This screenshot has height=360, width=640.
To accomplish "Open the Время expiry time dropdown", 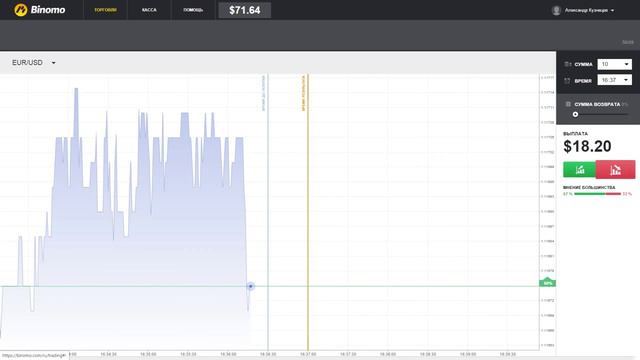I will pos(614,80).
